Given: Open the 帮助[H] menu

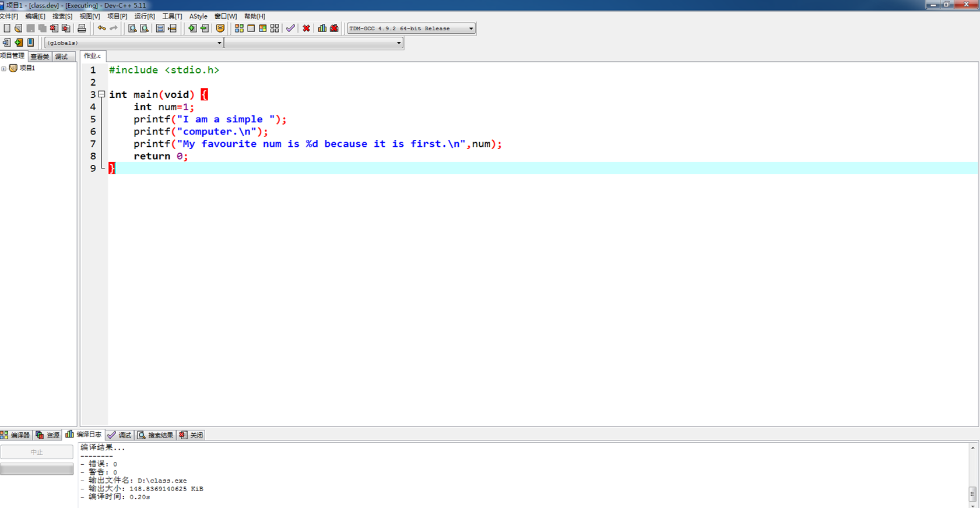Looking at the screenshot, I should click(255, 16).
